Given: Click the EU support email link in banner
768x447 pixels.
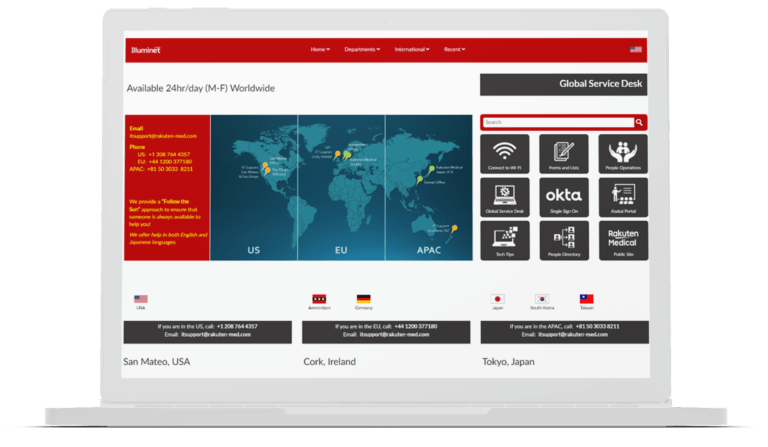Looking at the screenshot, I should (x=394, y=335).
